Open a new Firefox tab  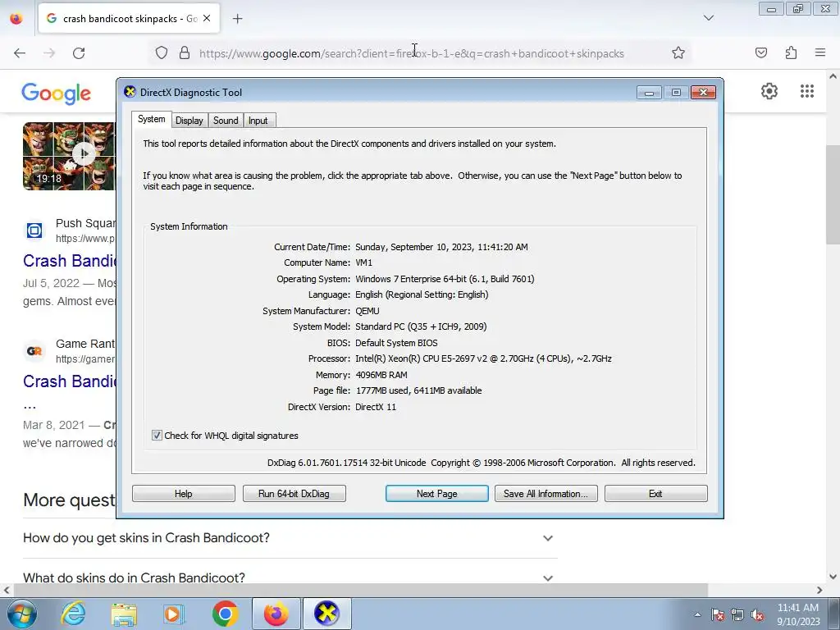[237, 19]
